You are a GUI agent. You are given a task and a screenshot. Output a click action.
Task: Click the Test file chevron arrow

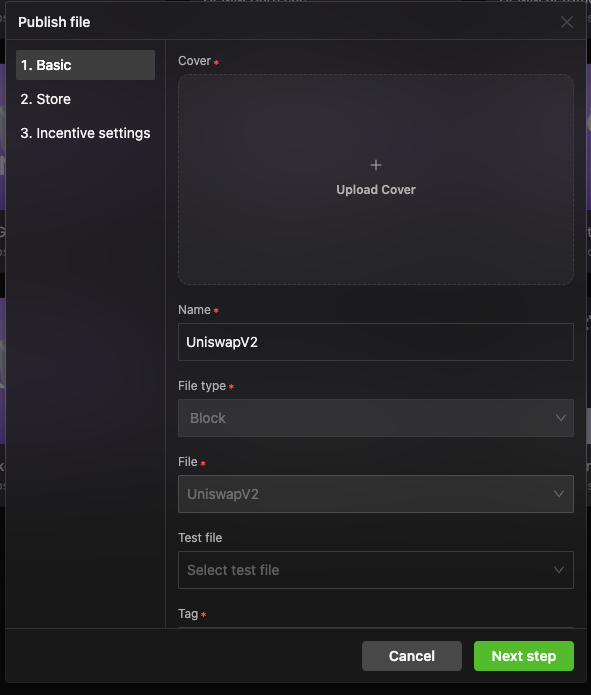(x=559, y=570)
